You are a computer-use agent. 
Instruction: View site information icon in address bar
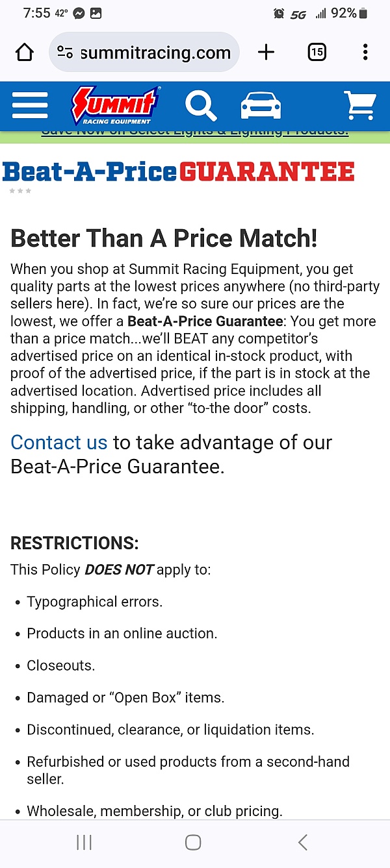coord(65,53)
